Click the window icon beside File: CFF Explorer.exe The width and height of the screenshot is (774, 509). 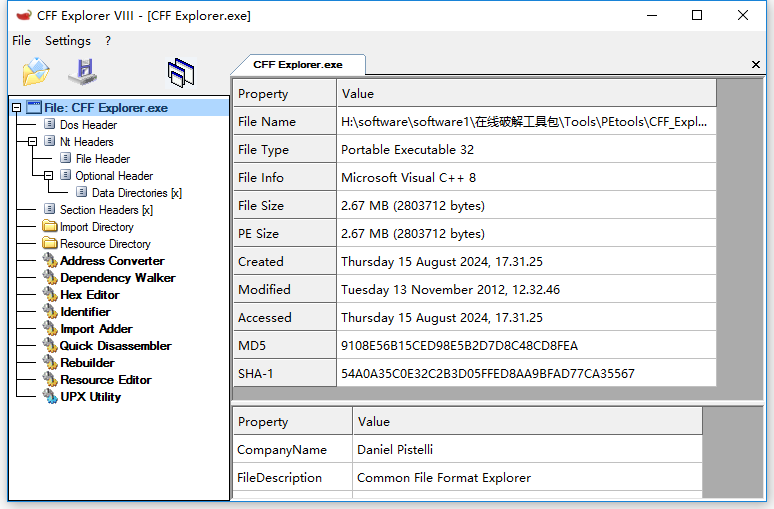(34, 107)
